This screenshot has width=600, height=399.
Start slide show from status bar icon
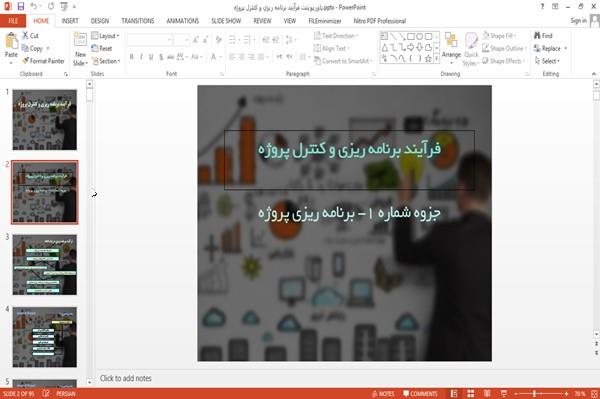pos(504,394)
